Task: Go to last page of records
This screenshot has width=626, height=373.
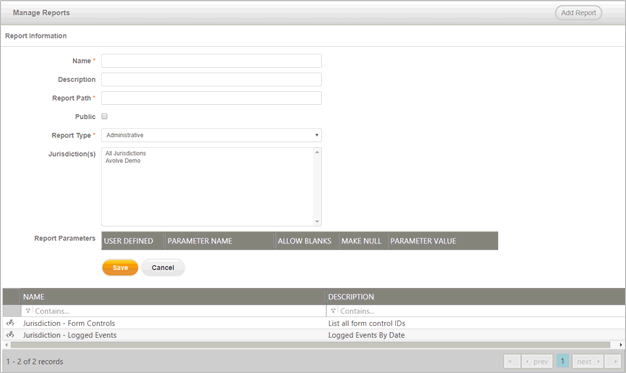Action: (613, 361)
